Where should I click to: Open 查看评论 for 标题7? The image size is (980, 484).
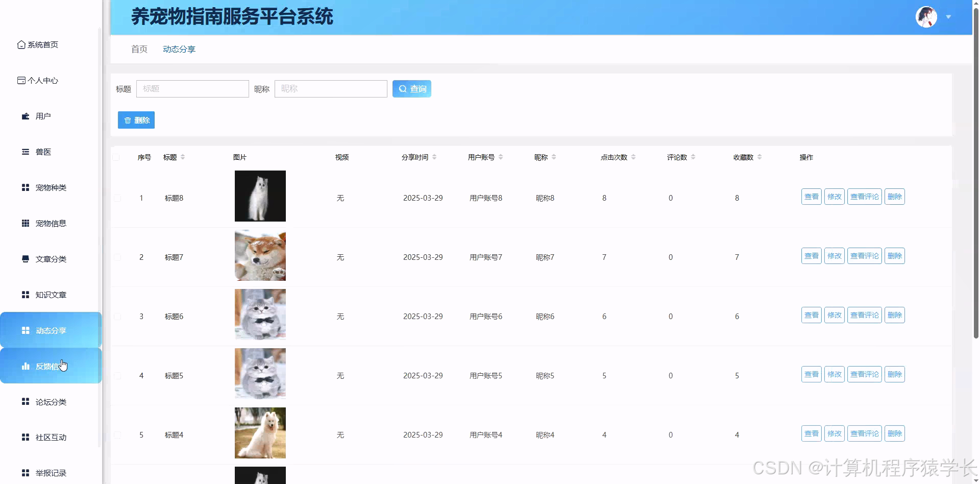865,256
